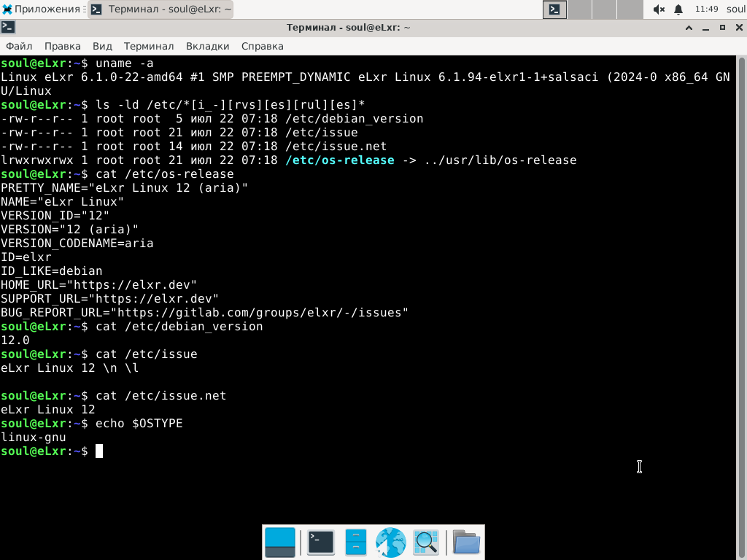
Task: Switch to the third workspace
Action: (605, 9)
